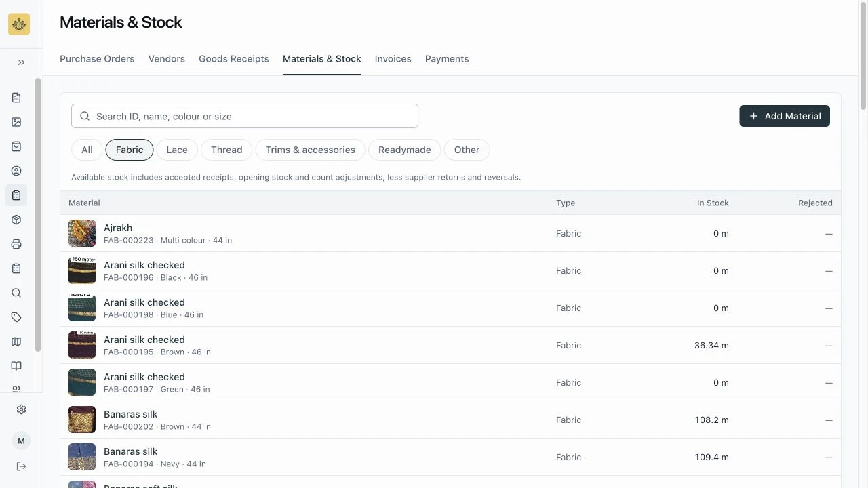Open the Vendors tab
Screen dimensions: 868x488
[167, 59]
